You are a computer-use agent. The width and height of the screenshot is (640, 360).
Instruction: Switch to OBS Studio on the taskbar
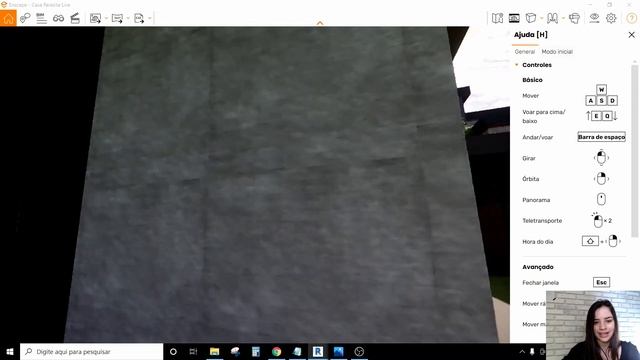(359, 351)
